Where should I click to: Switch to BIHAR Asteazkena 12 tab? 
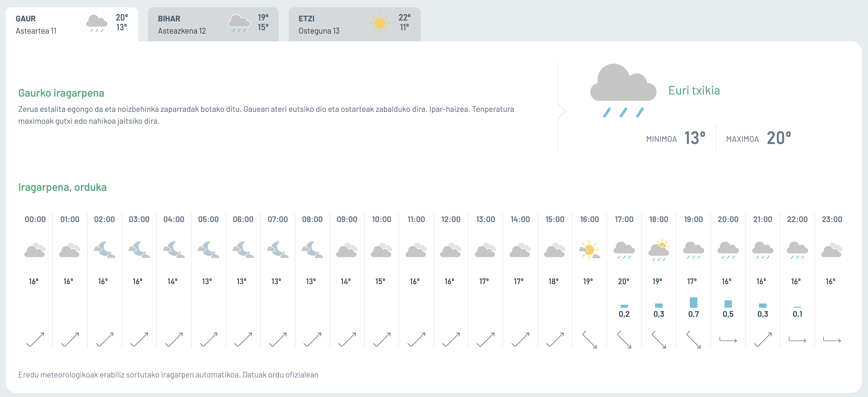(x=213, y=25)
